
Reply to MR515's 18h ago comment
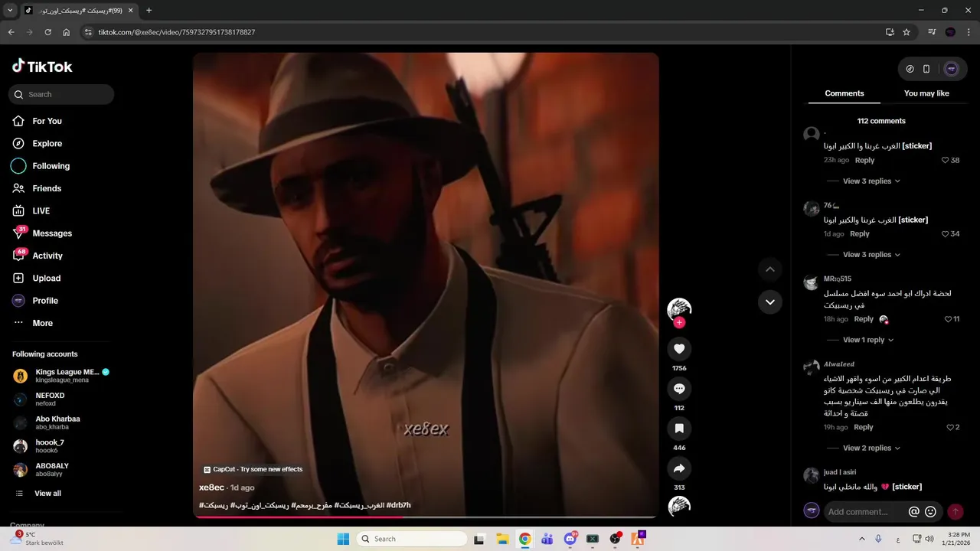[x=864, y=319]
